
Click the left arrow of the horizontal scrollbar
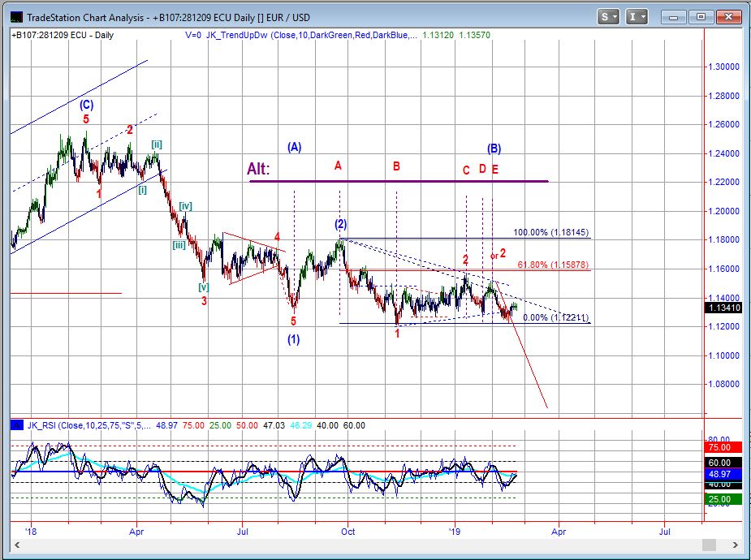[x=17, y=545]
